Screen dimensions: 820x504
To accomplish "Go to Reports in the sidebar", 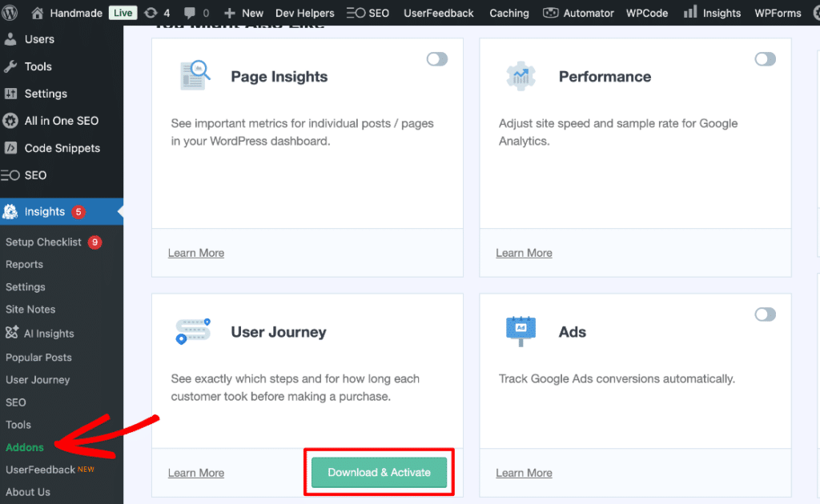I will tap(24, 264).
